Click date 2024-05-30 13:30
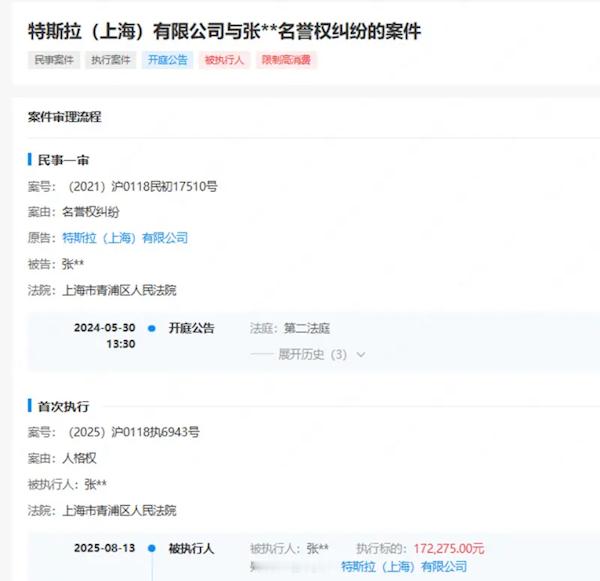600x581 pixels. [104, 336]
